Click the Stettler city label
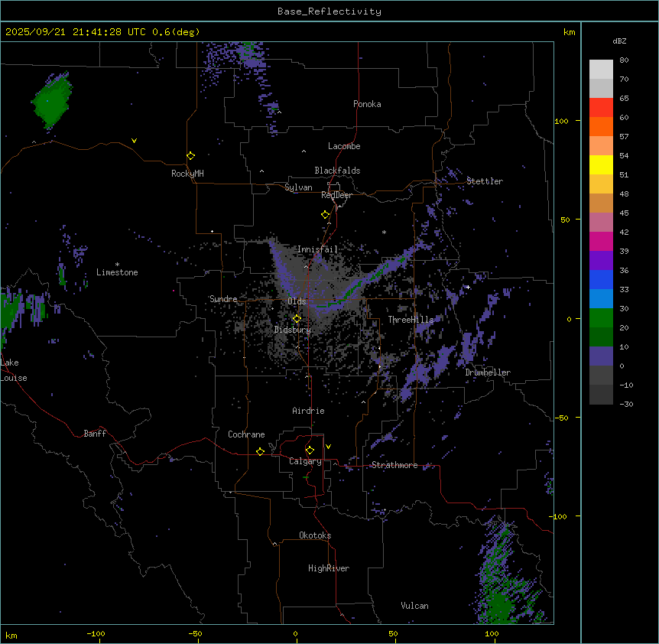659x644 pixels. tap(485, 181)
